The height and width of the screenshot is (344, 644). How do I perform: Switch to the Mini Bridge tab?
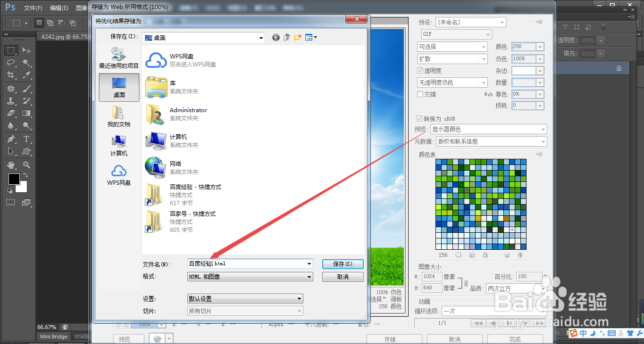coord(53,336)
